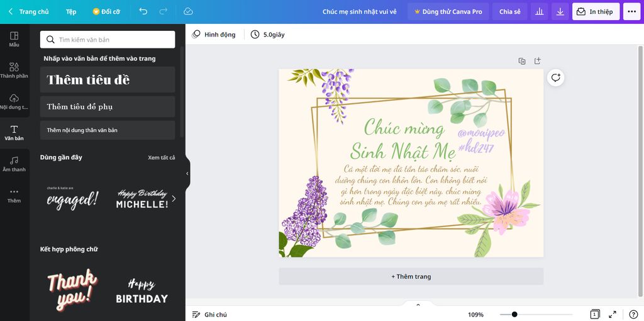Viewport: 644px width, 321px height.
Task: Focus the Tìm kiếm văn bản search box
Action: coord(108,40)
